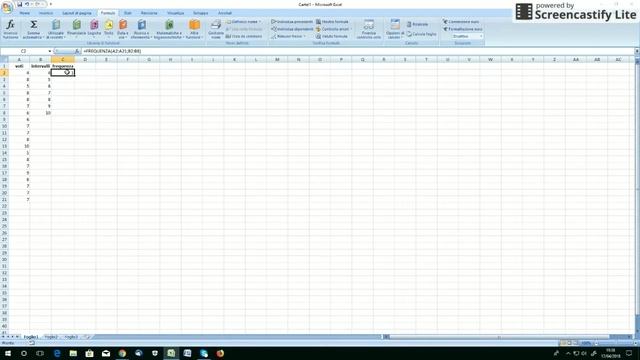Open Utilizzate di recente functions book
640x360 pixels.
click(x=56, y=29)
